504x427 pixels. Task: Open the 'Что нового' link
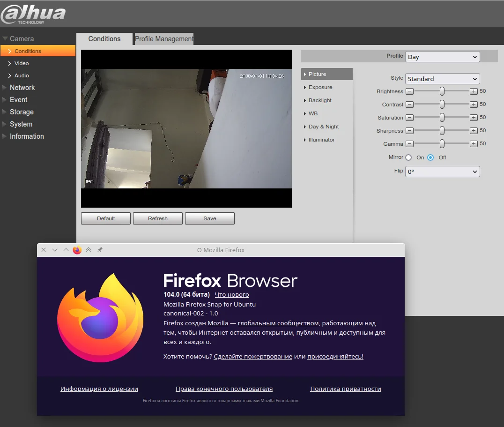(232, 294)
